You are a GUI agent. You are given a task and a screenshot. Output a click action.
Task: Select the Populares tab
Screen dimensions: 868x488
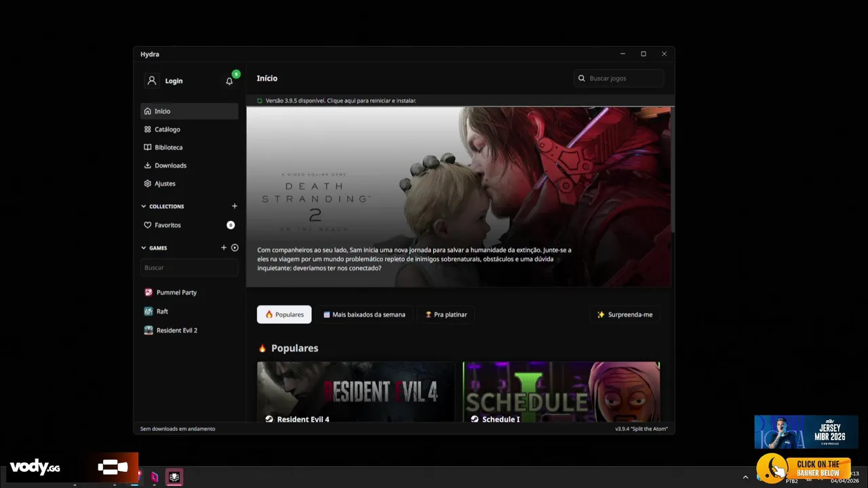coord(284,314)
